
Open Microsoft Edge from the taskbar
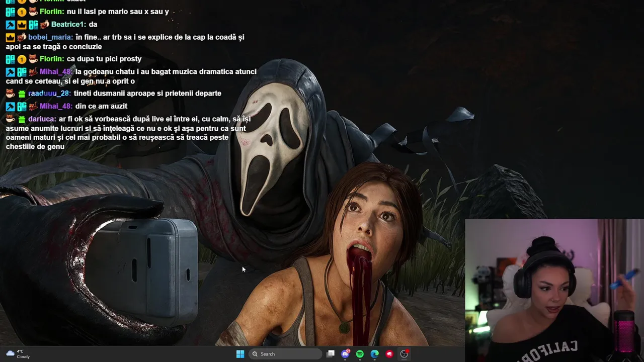coord(374,354)
